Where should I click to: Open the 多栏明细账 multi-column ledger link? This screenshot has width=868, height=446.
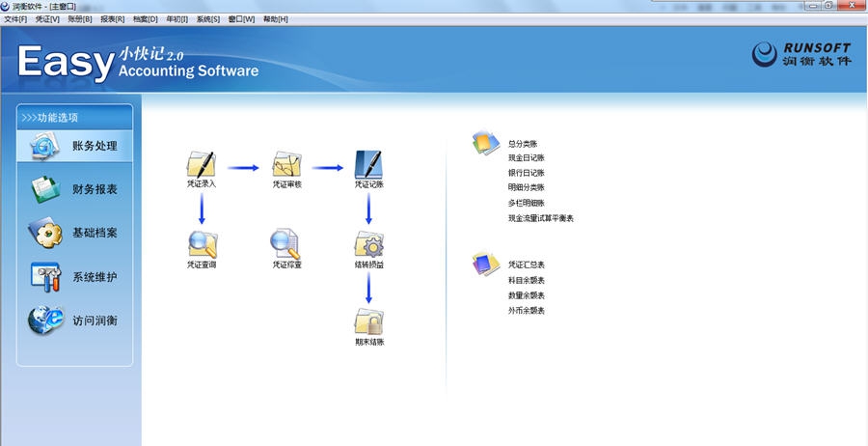tap(527, 204)
